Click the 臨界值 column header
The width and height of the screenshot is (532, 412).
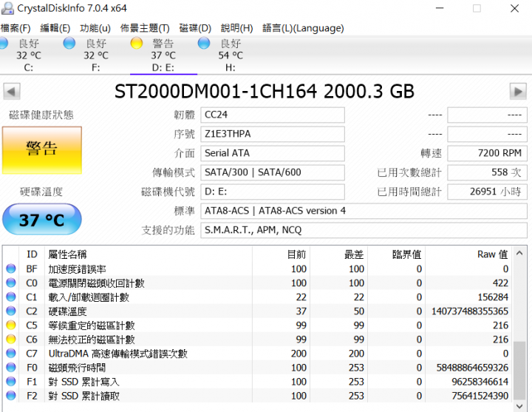coord(397,254)
